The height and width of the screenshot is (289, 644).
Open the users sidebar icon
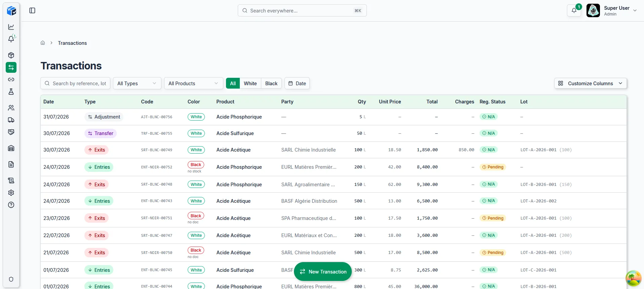coord(11,108)
